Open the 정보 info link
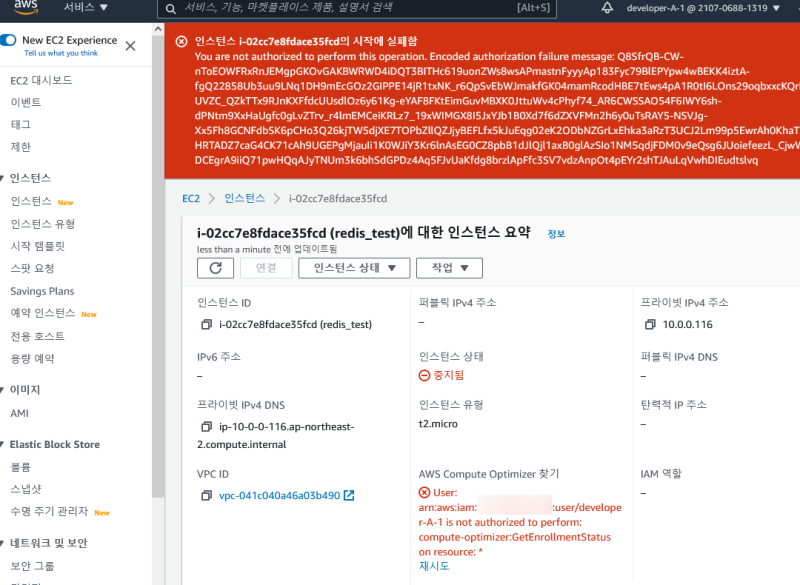The height and width of the screenshot is (585, 800). click(556, 234)
